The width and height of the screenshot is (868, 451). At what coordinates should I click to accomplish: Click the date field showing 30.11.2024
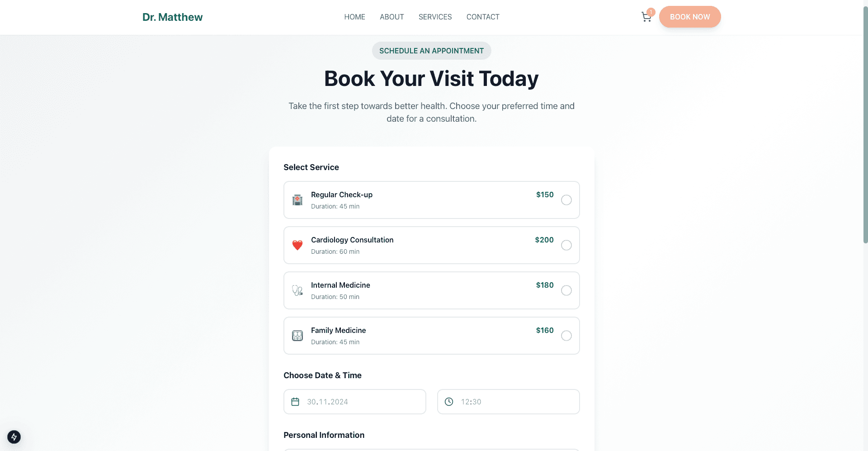[x=355, y=402]
